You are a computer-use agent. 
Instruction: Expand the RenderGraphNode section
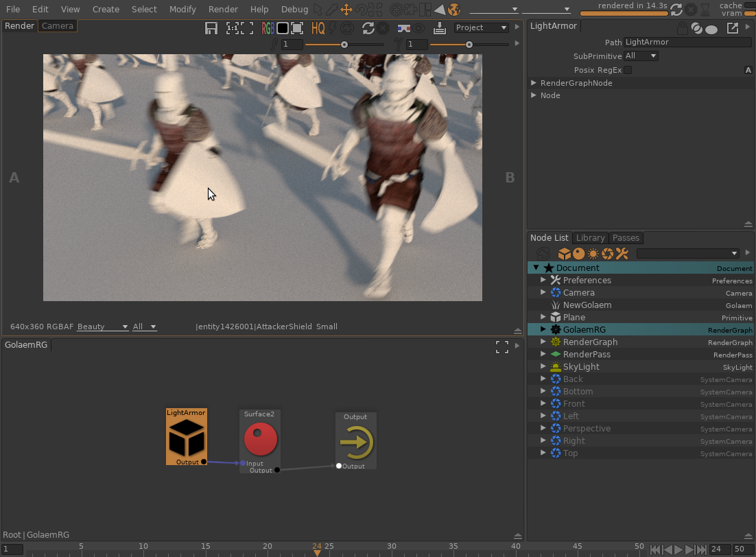tap(534, 83)
